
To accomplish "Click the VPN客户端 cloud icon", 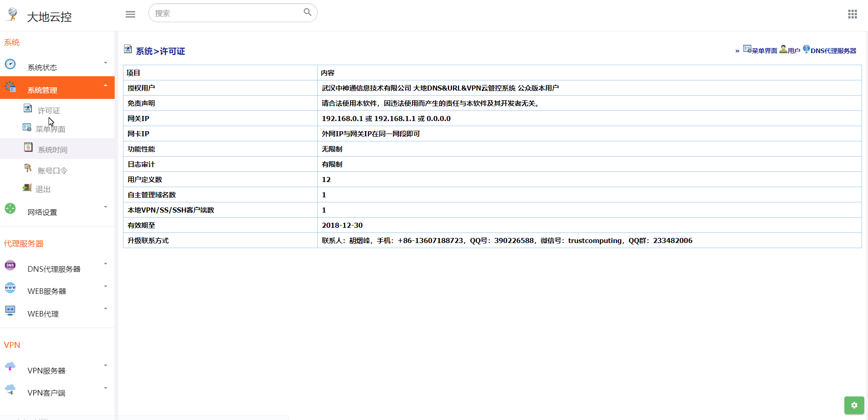I will pyautogui.click(x=10, y=390).
